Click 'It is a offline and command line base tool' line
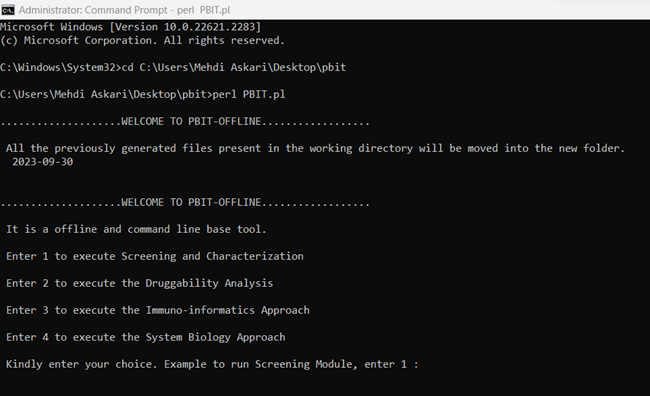This screenshot has width=650, height=396. click(x=136, y=229)
